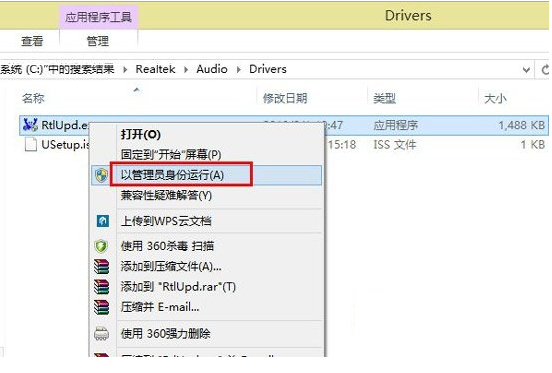
Task: Choose 添加到压缩文件(A)... entry
Action: (171, 266)
